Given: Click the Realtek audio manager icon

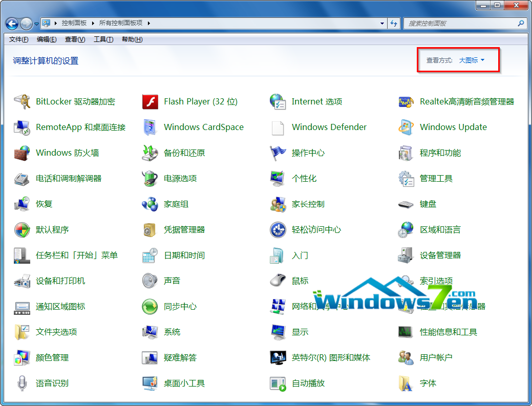Looking at the screenshot, I should (x=406, y=101).
